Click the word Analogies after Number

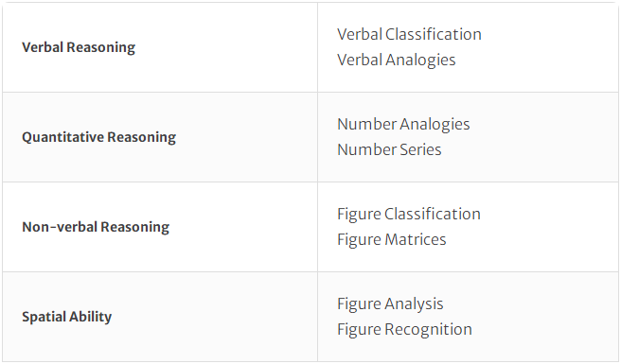[435, 125]
